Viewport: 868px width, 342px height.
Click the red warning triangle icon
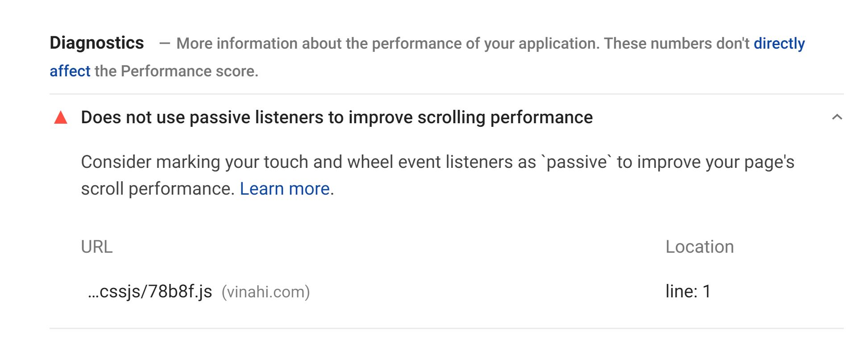click(61, 118)
